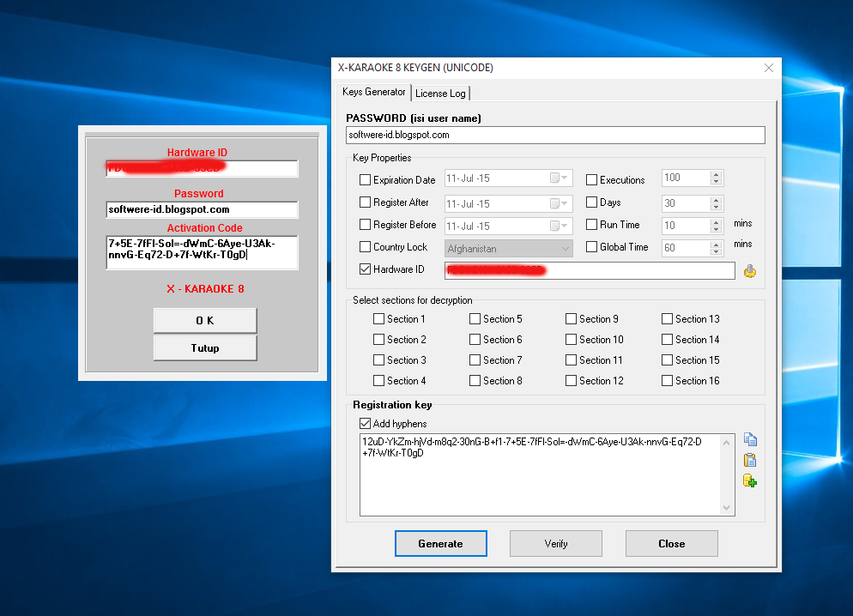Click the Close button in keygen

[x=672, y=544]
